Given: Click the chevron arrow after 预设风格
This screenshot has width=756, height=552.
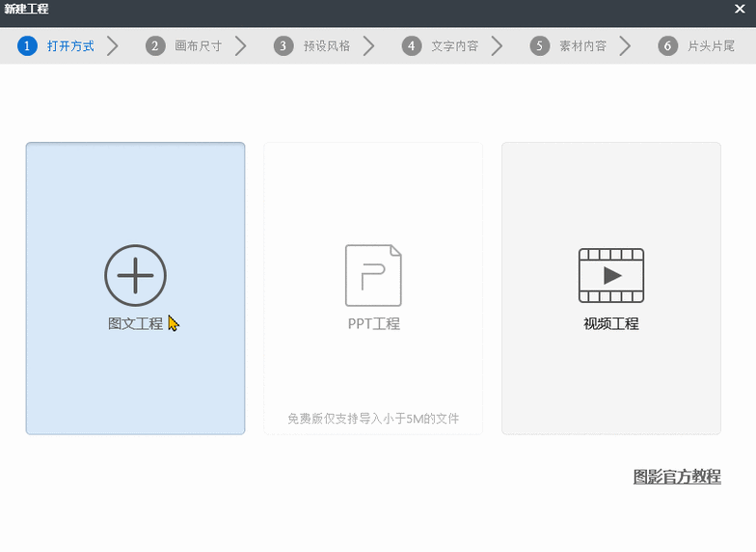Looking at the screenshot, I should click(369, 45).
